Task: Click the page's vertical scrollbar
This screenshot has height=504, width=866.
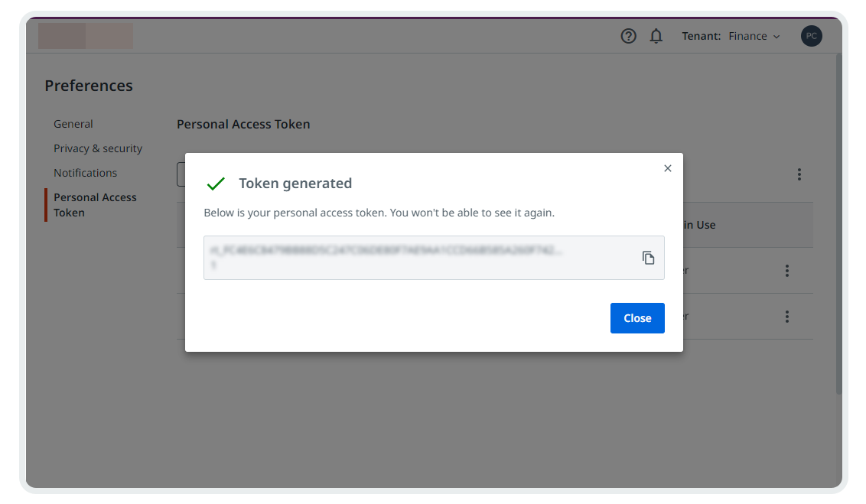Action: click(838, 222)
